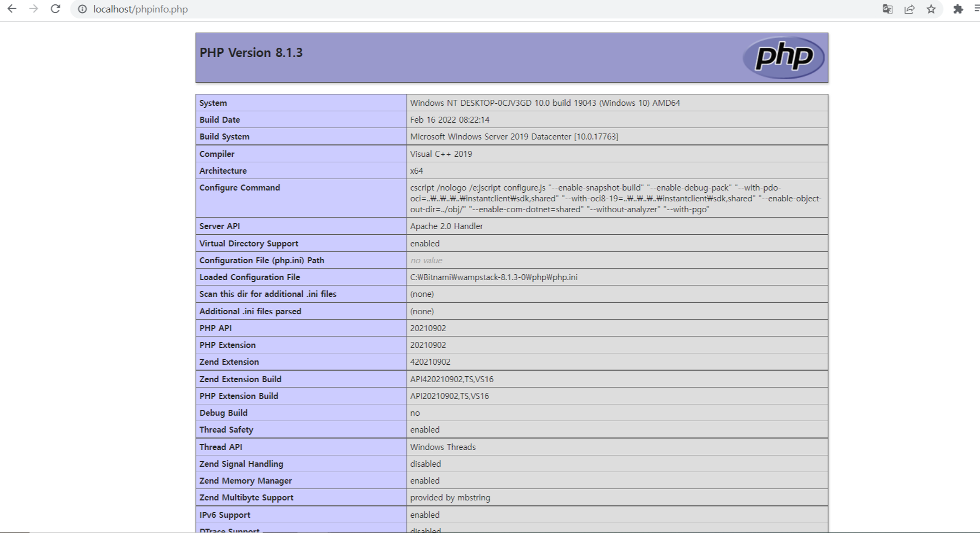Click the Debug Build 'no' value

(x=415, y=413)
